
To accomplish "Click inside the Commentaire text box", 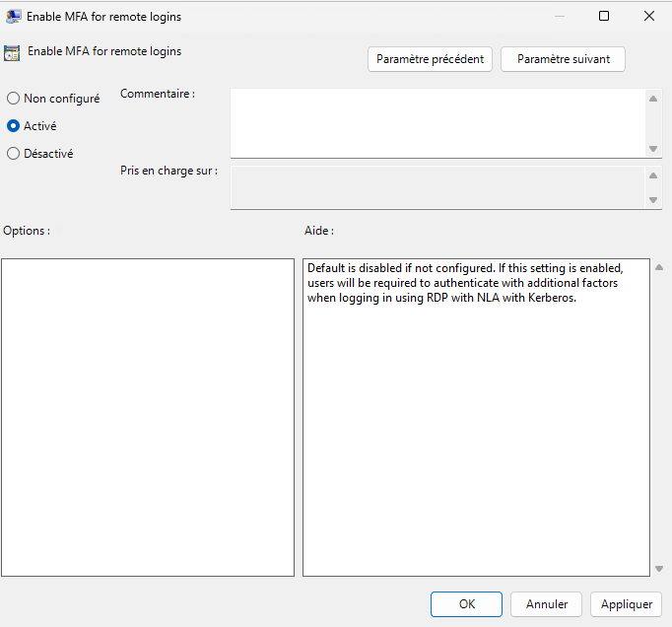I will click(437, 123).
